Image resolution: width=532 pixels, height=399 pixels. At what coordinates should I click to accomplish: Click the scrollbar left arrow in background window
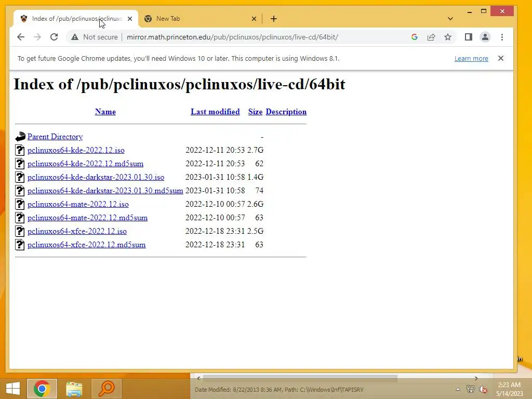pyautogui.click(x=198, y=378)
